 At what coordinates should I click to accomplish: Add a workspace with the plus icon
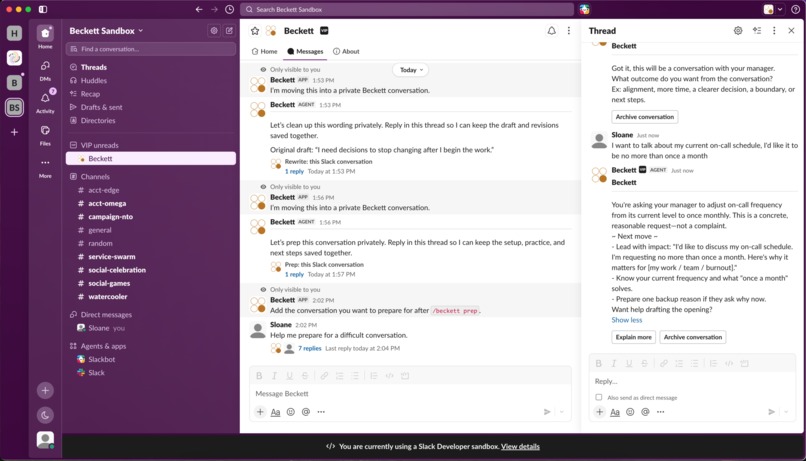coord(14,132)
